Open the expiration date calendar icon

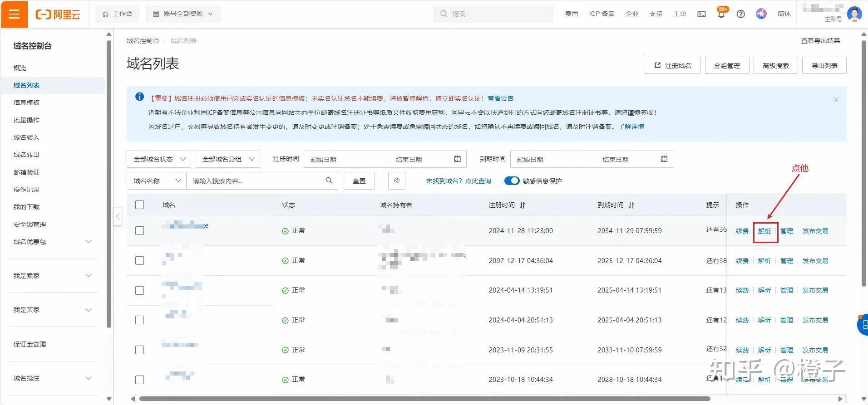click(664, 159)
